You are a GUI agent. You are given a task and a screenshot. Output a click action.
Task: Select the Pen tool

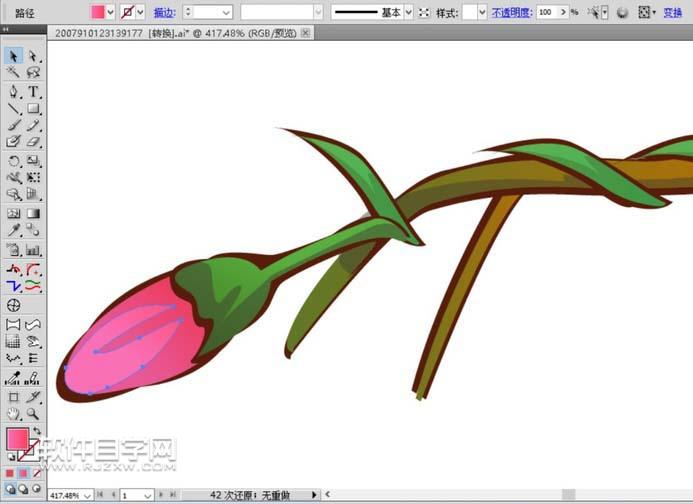(13, 91)
